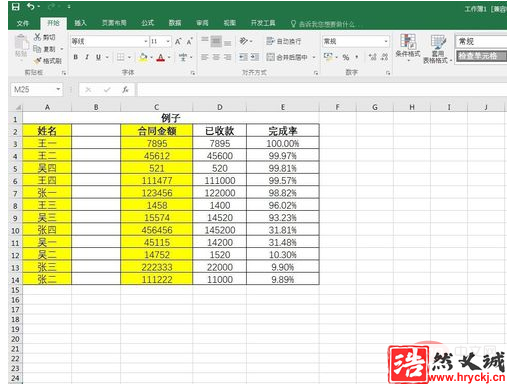
Task: Increase font size with the larger A
Action: 178,41
